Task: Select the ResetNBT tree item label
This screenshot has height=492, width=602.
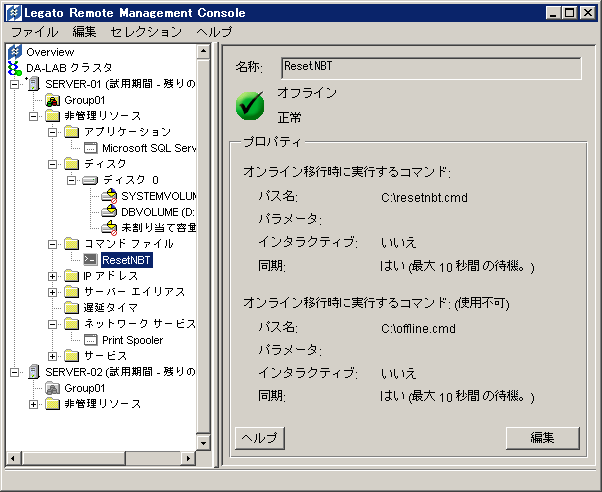Action: [126, 260]
